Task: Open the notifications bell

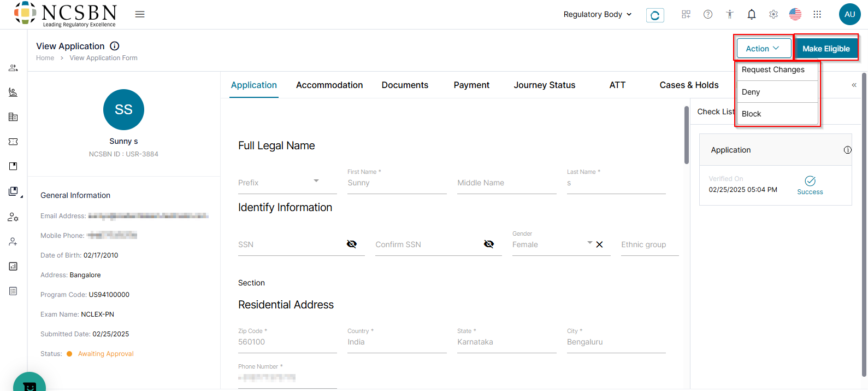Action: (x=752, y=15)
